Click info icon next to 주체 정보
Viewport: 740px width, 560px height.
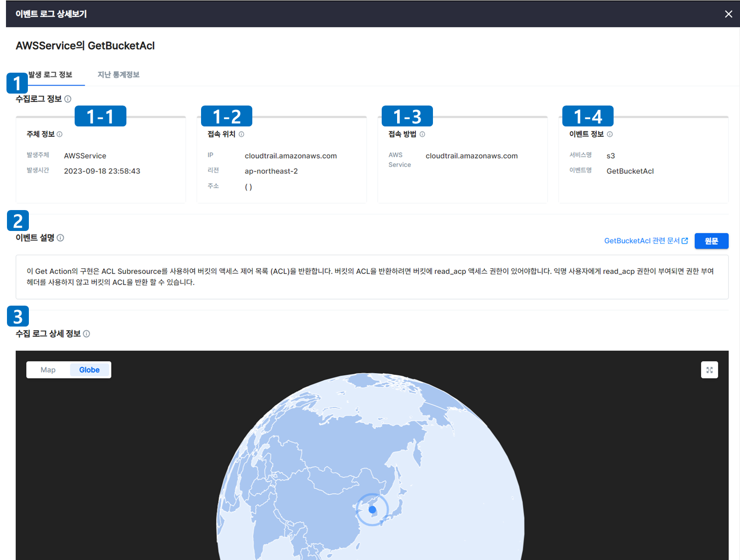[60, 134]
